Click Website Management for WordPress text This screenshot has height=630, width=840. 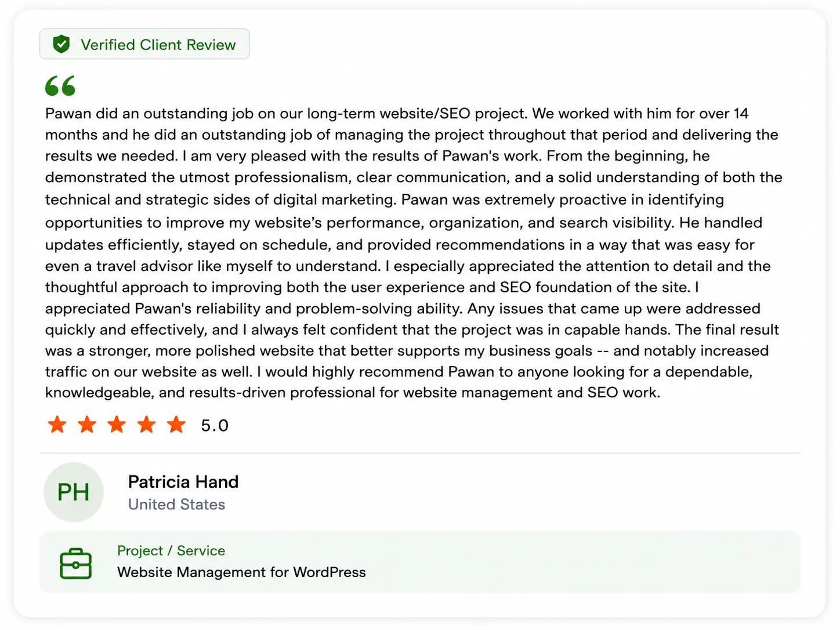[x=241, y=572]
